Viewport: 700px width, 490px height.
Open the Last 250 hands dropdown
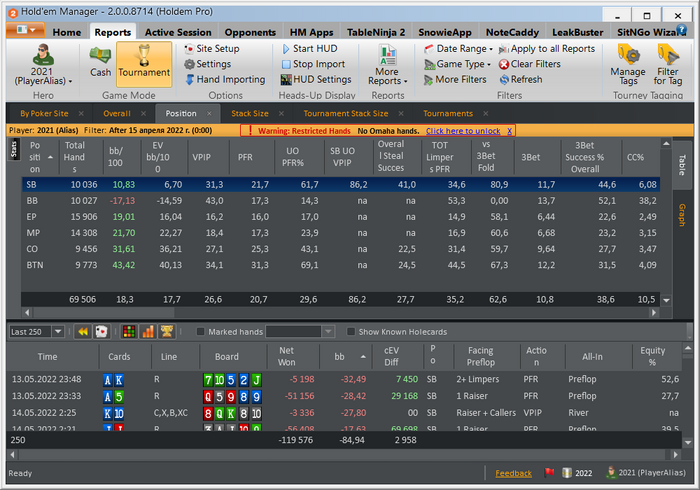pos(58,332)
